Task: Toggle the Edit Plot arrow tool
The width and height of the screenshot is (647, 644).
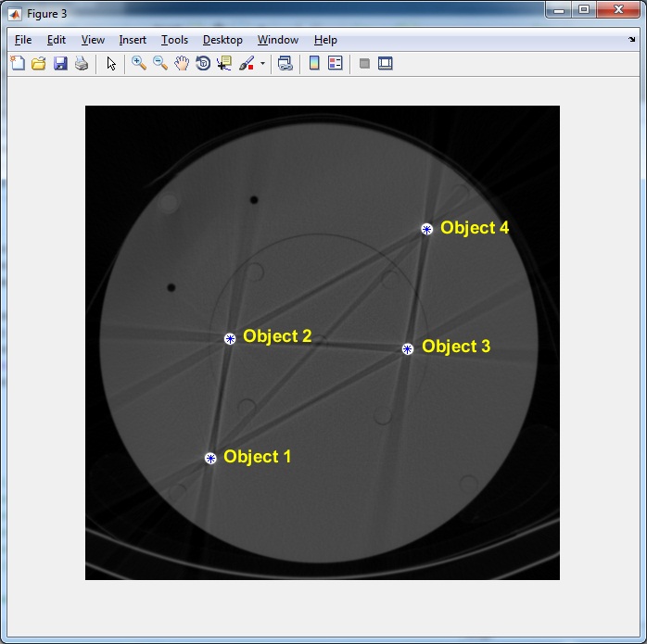Action: [111, 64]
